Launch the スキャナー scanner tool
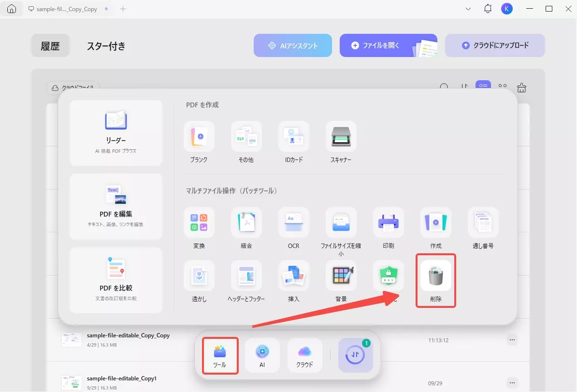This screenshot has height=392, width=577. point(341,137)
